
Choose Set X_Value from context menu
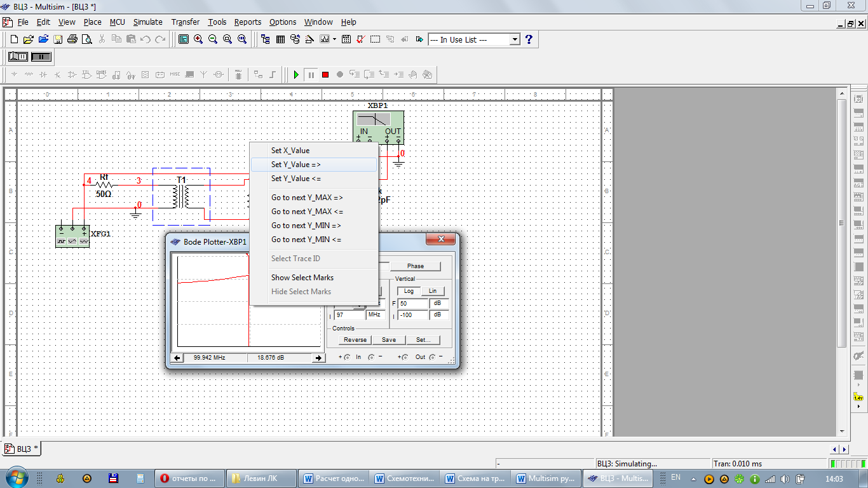[314, 151]
